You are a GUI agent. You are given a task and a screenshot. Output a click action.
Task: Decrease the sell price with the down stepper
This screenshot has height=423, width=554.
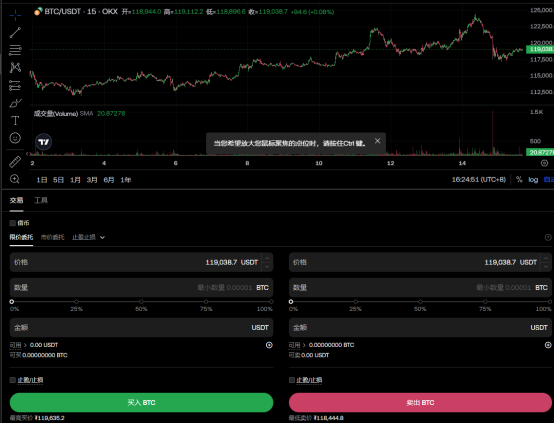point(546,267)
